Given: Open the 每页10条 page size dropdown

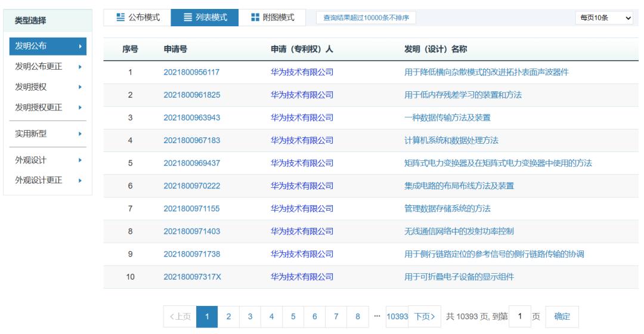Looking at the screenshot, I should (605, 18).
